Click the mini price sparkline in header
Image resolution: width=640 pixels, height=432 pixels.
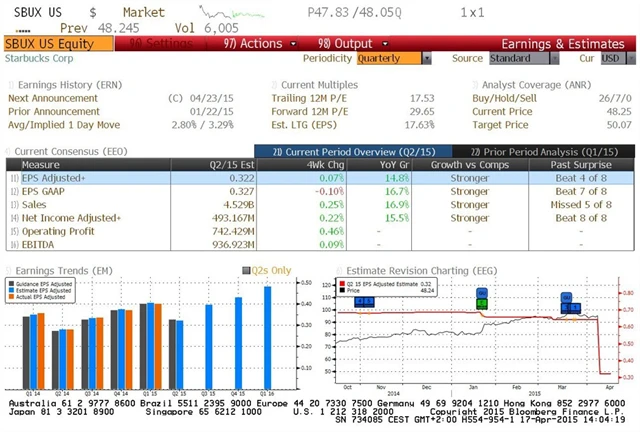(221, 14)
